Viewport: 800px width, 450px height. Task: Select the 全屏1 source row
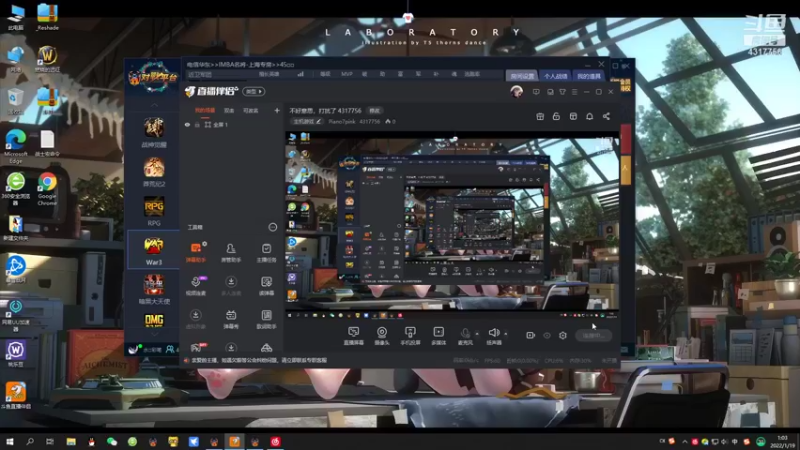[232, 124]
